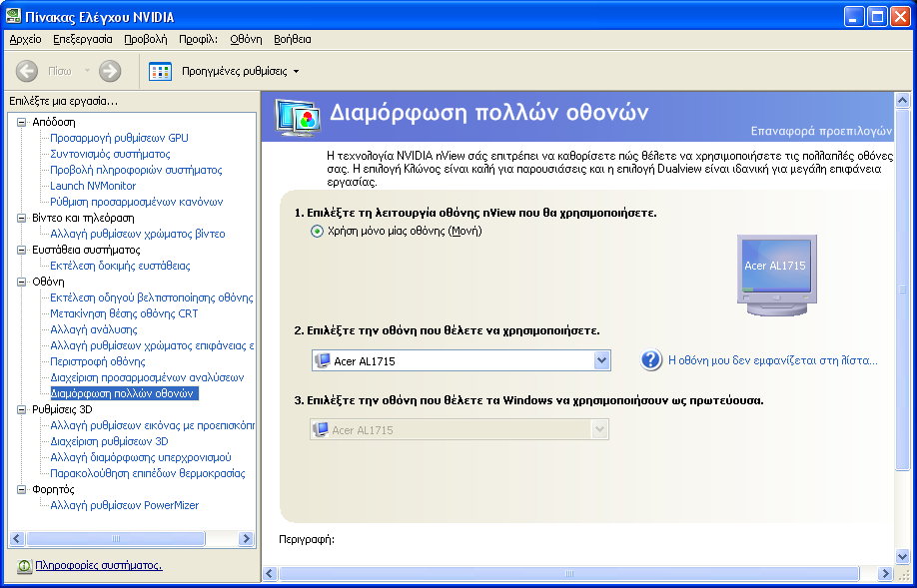Open Συντονισμός συστήματος task
Image resolution: width=917 pixels, height=588 pixels.
coord(110,155)
